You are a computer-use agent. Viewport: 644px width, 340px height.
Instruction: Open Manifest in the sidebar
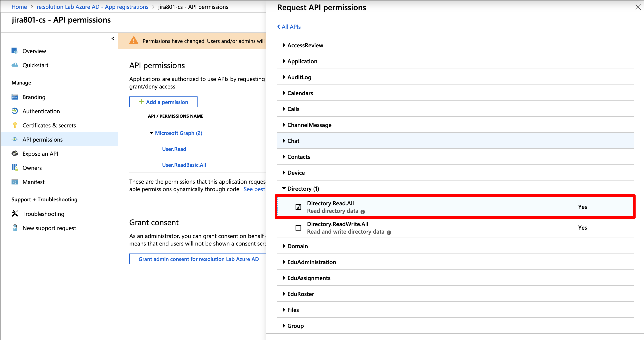click(33, 182)
